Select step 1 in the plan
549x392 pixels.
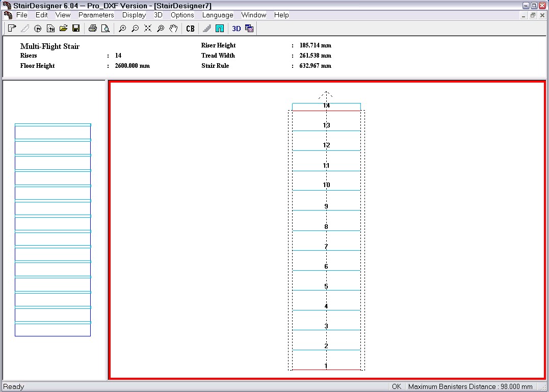pos(326,366)
